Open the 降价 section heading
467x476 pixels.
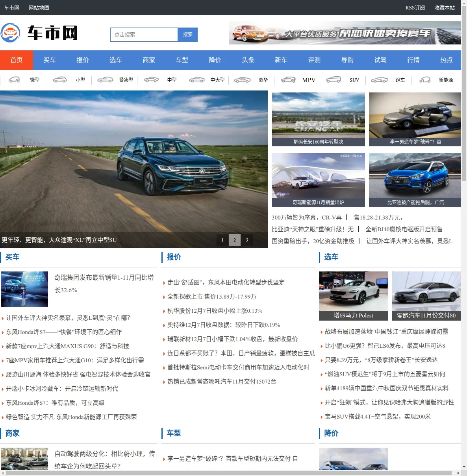click(x=331, y=434)
